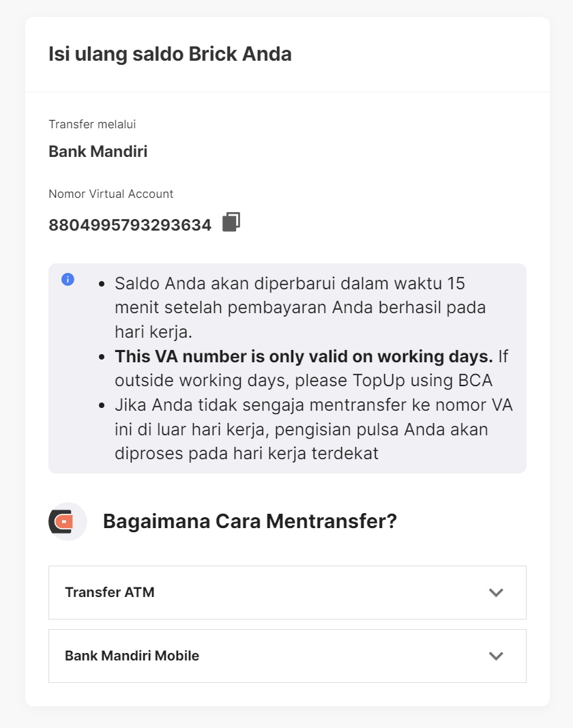Screen dimensions: 573x728
Task: Click the 'Bagaimana Cara Mentransfer?' heading
Action: click(x=250, y=522)
